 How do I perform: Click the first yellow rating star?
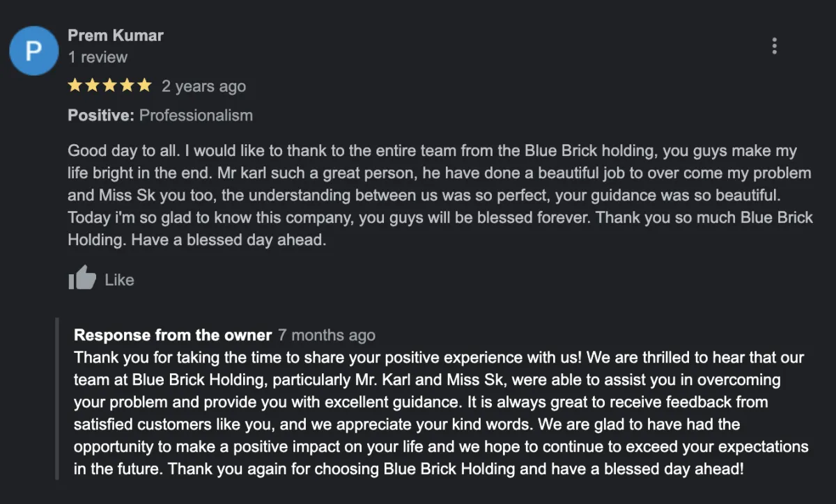(75, 86)
